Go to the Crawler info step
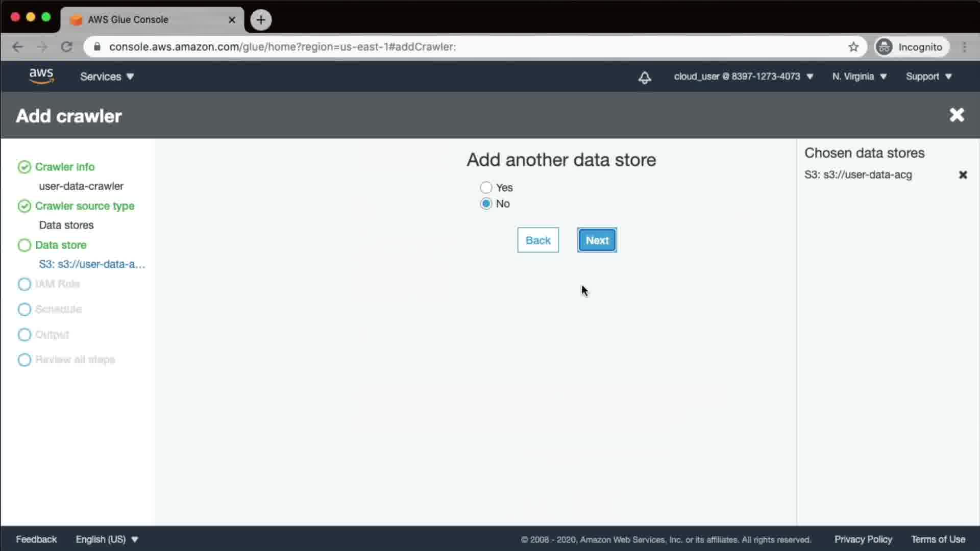This screenshot has width=980, height=551. coord(64,167)
